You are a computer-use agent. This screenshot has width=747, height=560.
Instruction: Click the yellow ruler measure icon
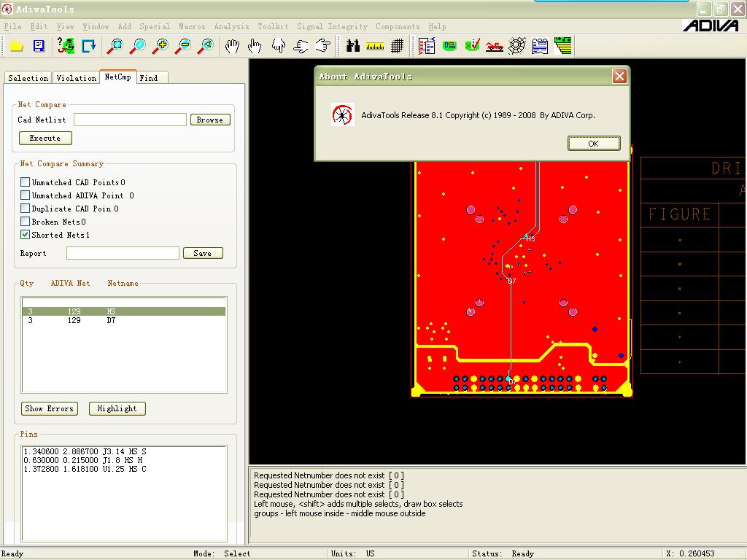click(x=375, y=46)
